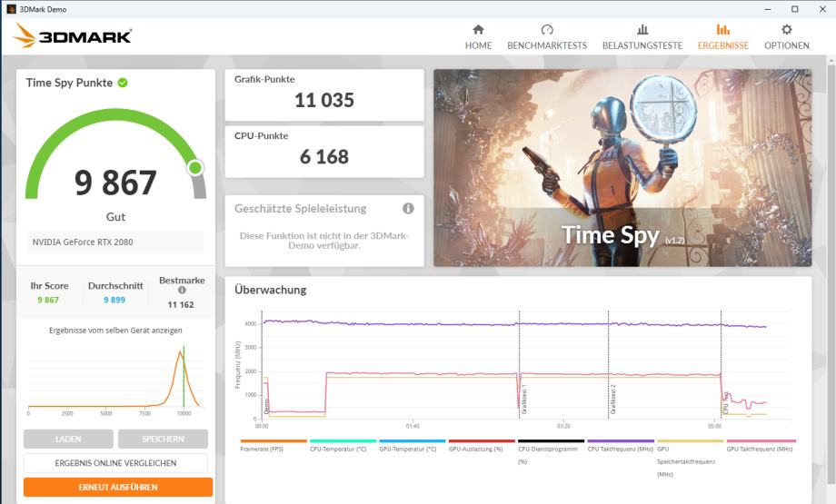This screenshot has height=504, width=836.
Task: Click the LADEN button
Action: pyautogui.click(x=68, y=439)
